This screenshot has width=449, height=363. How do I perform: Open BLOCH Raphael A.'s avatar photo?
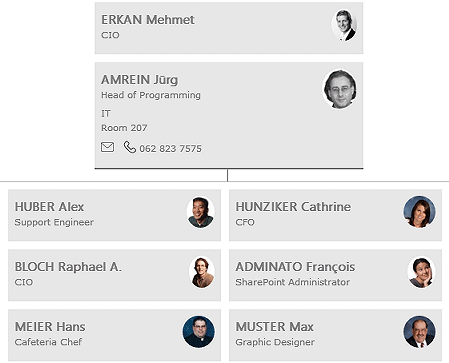tap(201, 272)
